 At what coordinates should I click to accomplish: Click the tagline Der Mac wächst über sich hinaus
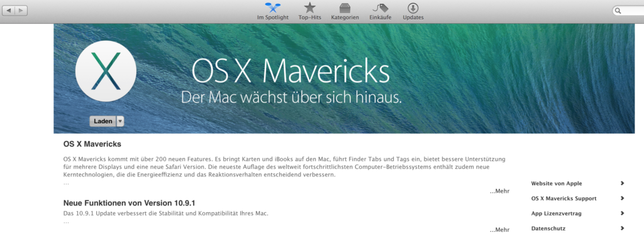point(291,97)
